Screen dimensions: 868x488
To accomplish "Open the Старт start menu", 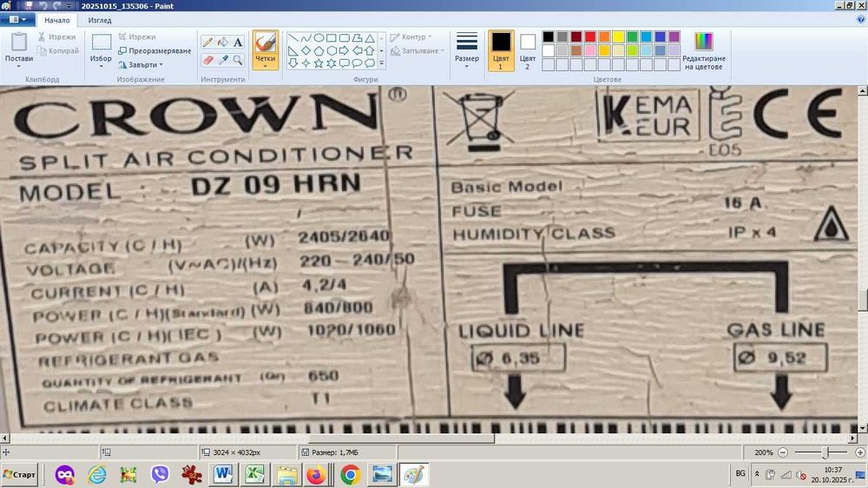I will click(19, 475).
